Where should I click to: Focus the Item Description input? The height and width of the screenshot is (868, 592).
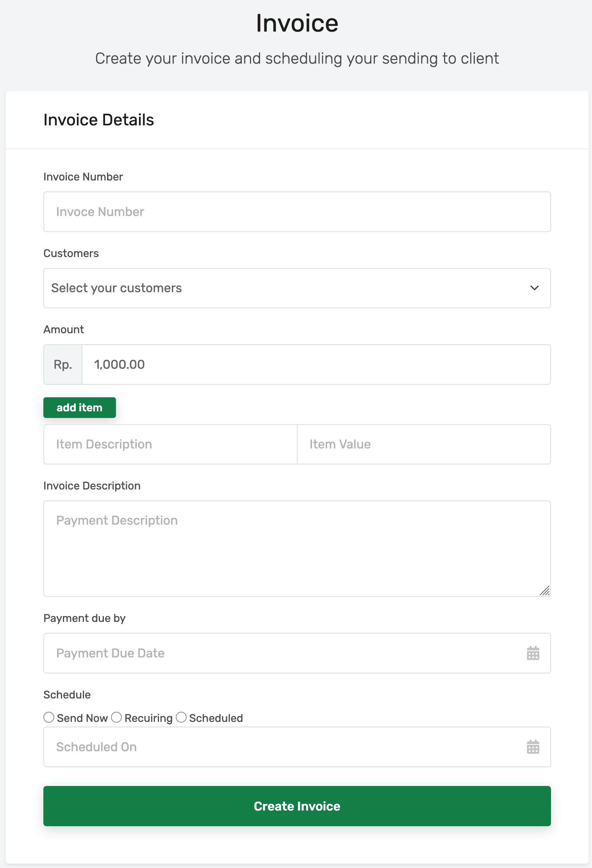pos(170,444)
